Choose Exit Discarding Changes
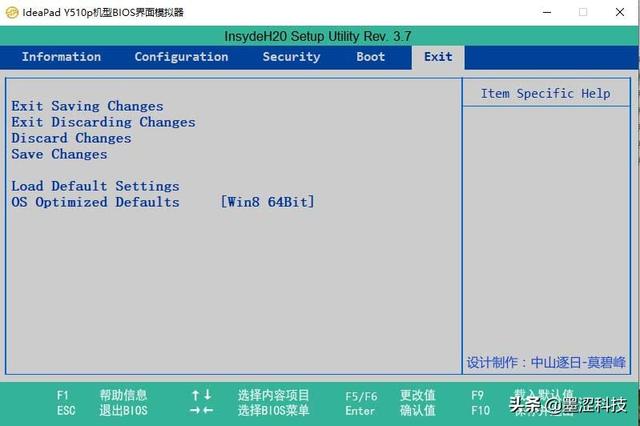The image size is (640, 426). [103, 122]
